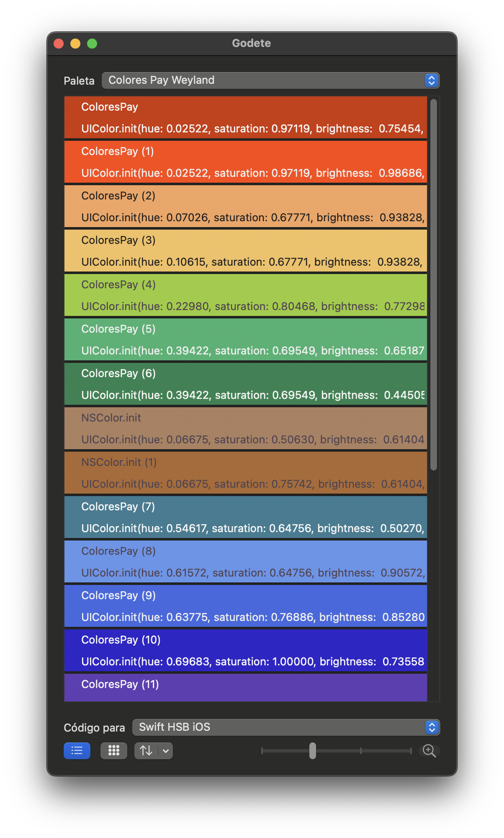Viewport: 504px width, 838px height.
Task: Select the first ColoresPay dark red swatch
Action: [x=245, y=118]
